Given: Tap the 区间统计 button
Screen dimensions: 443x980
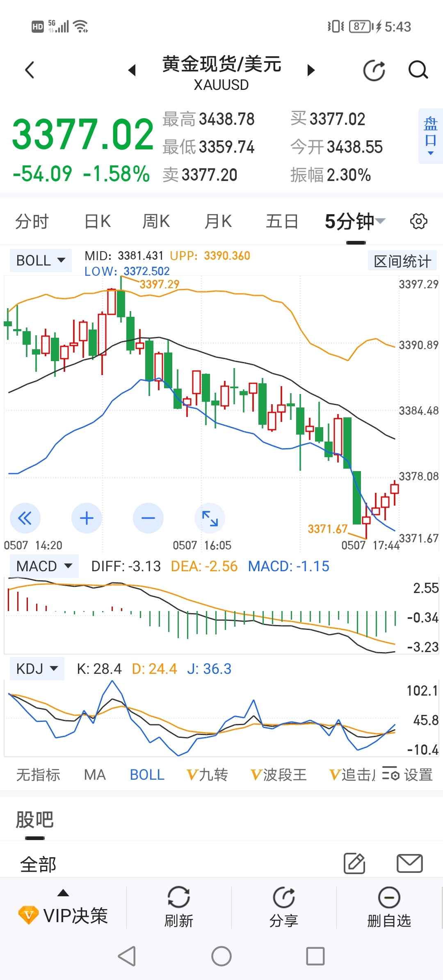Looking at the screenshot, I should 402,261.
